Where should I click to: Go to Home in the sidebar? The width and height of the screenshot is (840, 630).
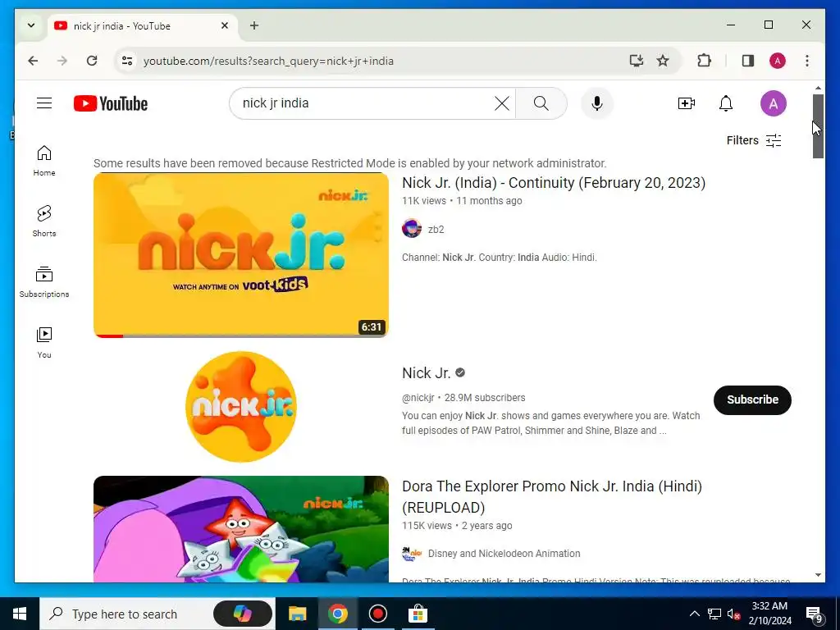tap(44, 161)
